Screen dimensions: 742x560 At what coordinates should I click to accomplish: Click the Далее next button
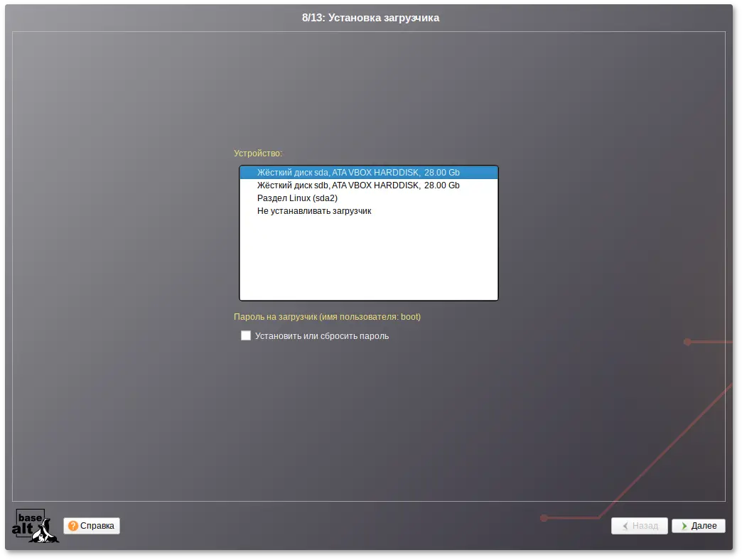[x=699, y=526]
